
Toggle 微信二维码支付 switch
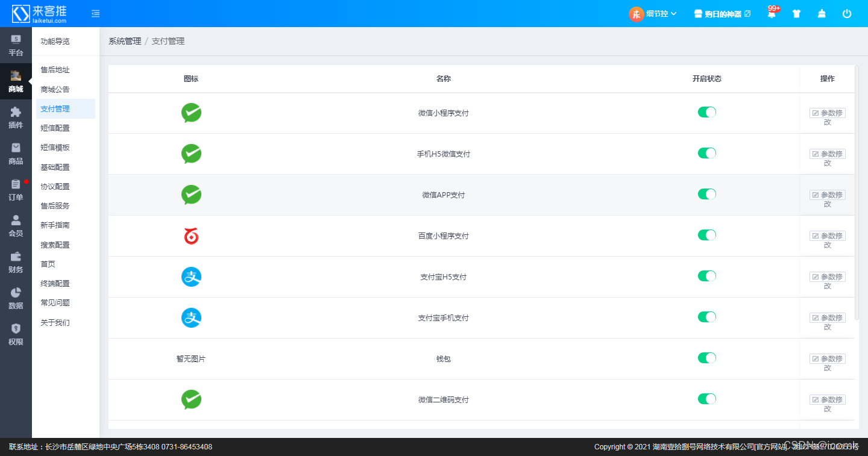coord(707,399)
